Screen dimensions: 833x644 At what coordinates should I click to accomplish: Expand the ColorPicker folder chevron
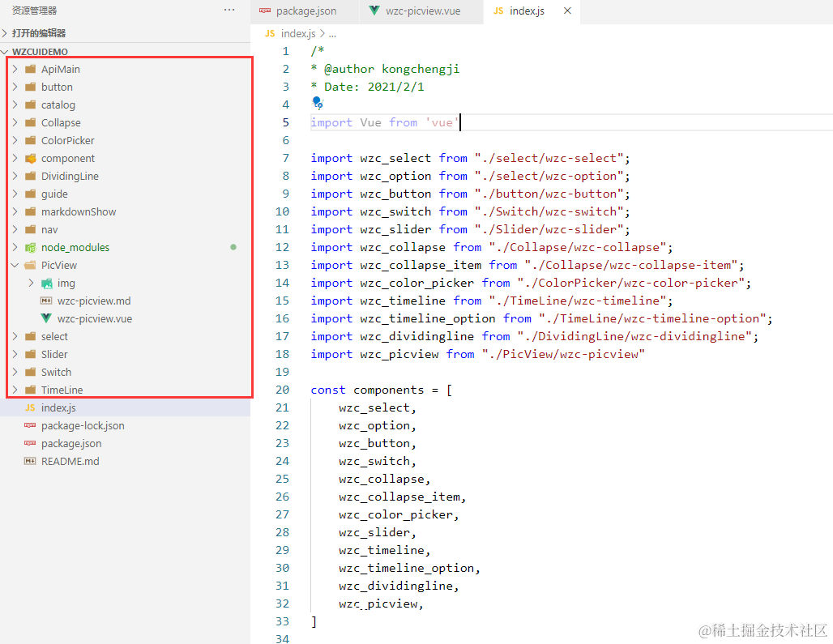click(15, 140)
